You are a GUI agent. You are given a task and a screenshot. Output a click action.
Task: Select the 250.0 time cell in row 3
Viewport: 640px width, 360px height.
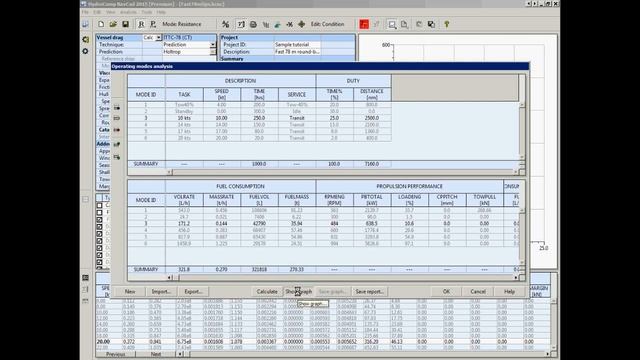[259, 118]
